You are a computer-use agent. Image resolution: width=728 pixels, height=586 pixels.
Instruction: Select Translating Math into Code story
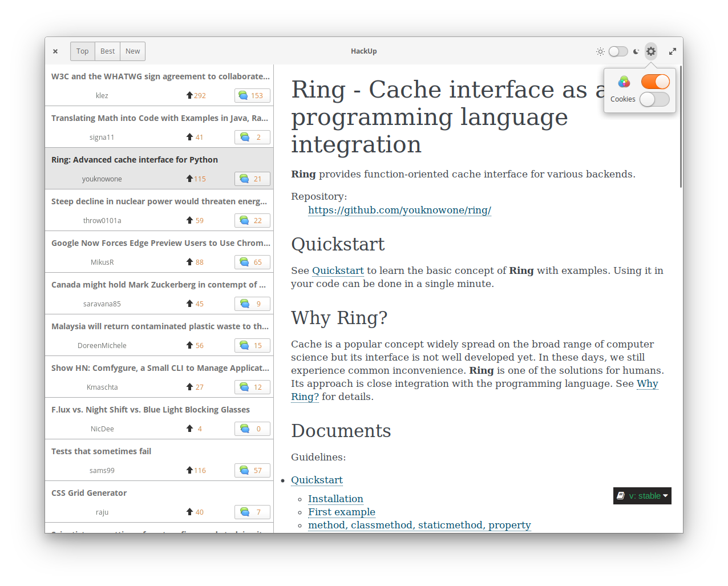[x=159, y=127]
